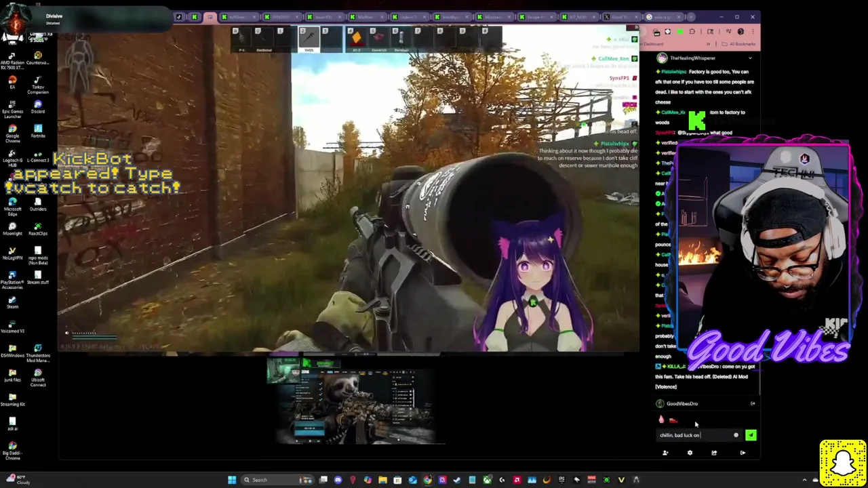Open the Snapchat icon at screen corner
Screen dimensions: 868x488
pos(843,464)
